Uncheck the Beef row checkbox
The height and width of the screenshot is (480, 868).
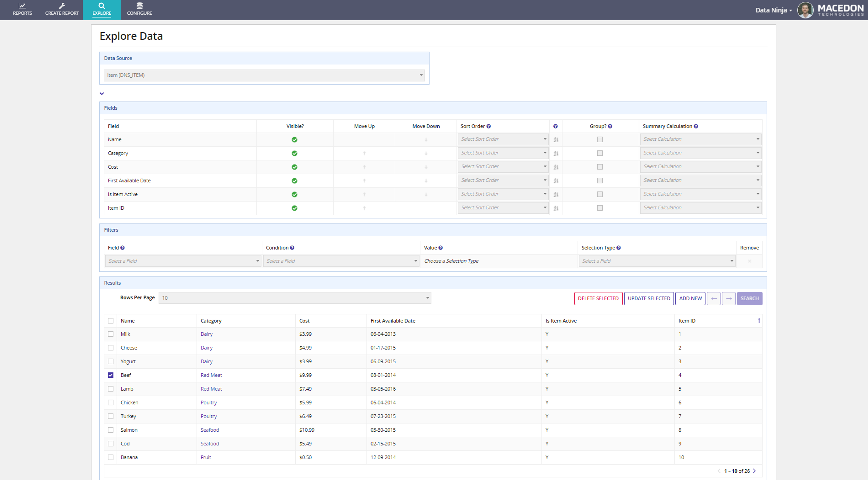(111, 375)
